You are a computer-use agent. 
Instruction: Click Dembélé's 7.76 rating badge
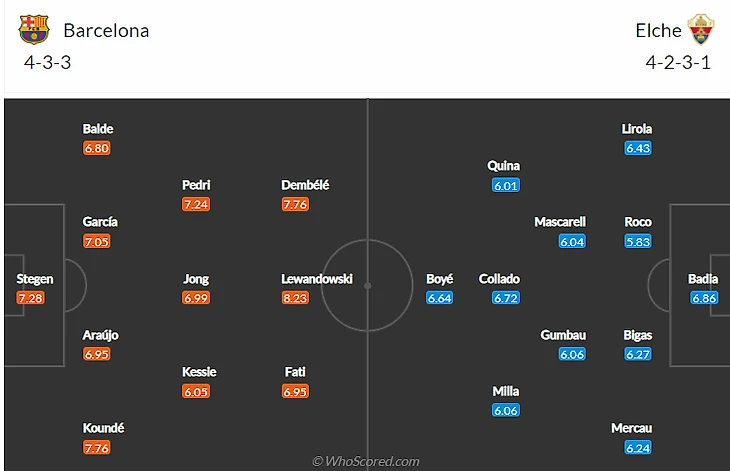coord(295,204)
